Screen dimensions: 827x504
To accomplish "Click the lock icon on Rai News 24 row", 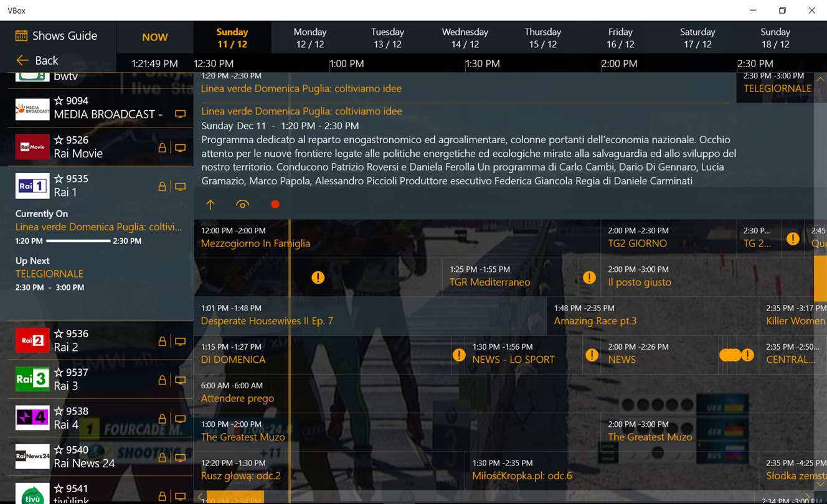I will (x=162, y=457).
